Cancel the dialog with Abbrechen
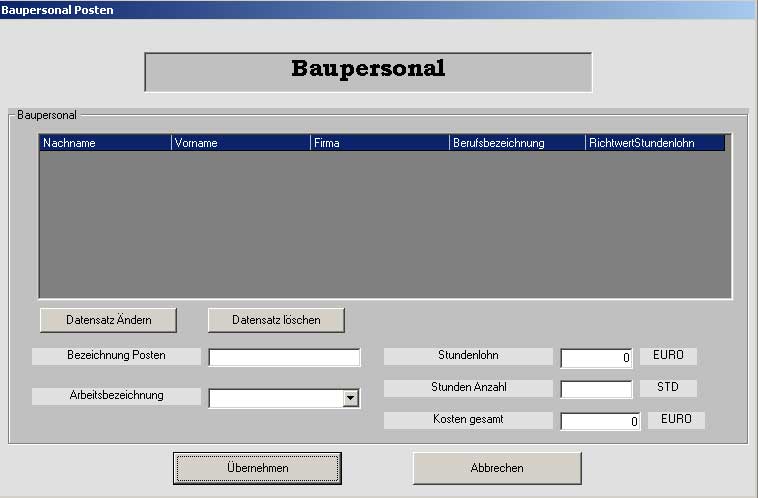The image size is (758, 498). point(497,468)
